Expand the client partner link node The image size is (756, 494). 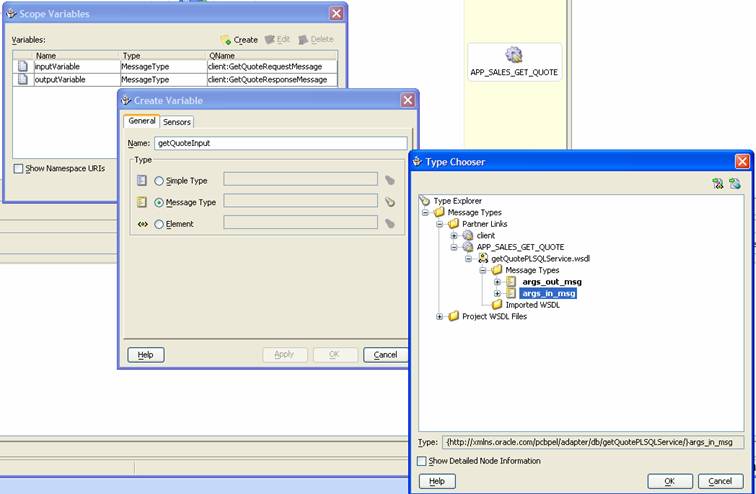click(454, 235)
